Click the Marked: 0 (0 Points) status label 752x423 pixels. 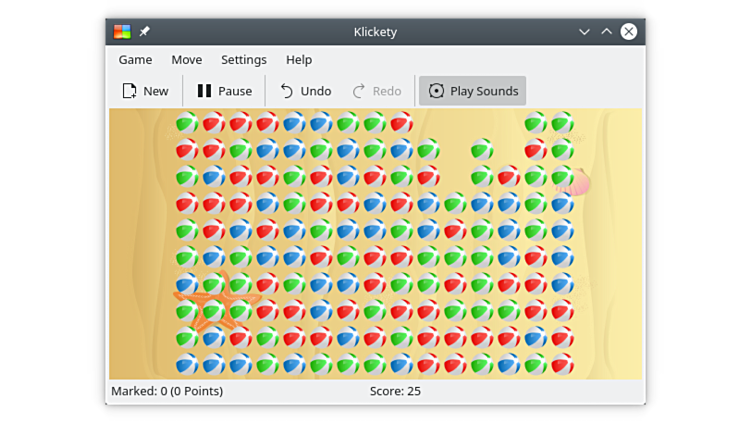click(167, 391)
